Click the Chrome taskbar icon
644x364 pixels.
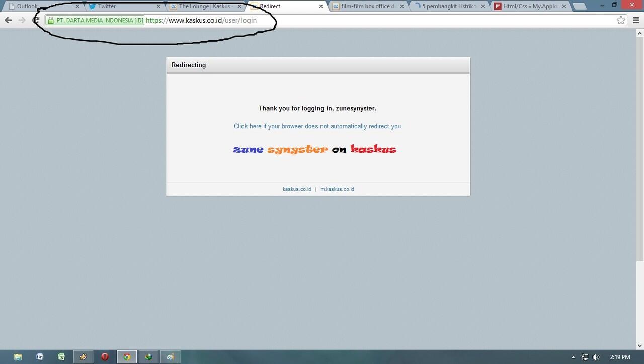coord(127,357)
